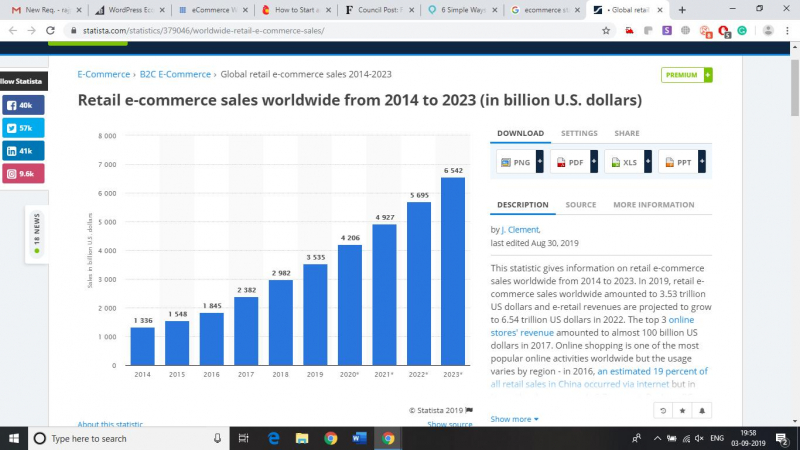Click the volume icon in system tray

(x=699, y=439)
